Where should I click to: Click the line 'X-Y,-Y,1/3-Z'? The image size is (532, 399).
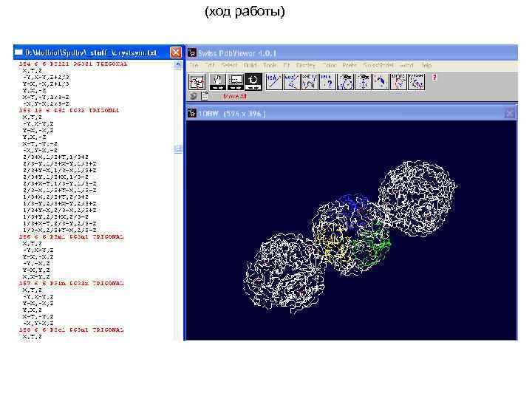46,97
